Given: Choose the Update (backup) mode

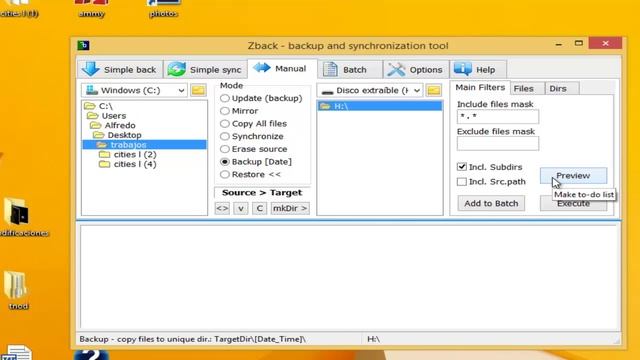Looking at the screenshot, I should 261,98.
